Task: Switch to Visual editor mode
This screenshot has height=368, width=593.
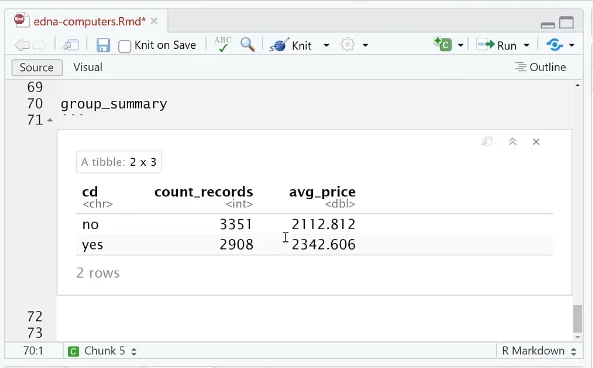Action: pos(88,67)
